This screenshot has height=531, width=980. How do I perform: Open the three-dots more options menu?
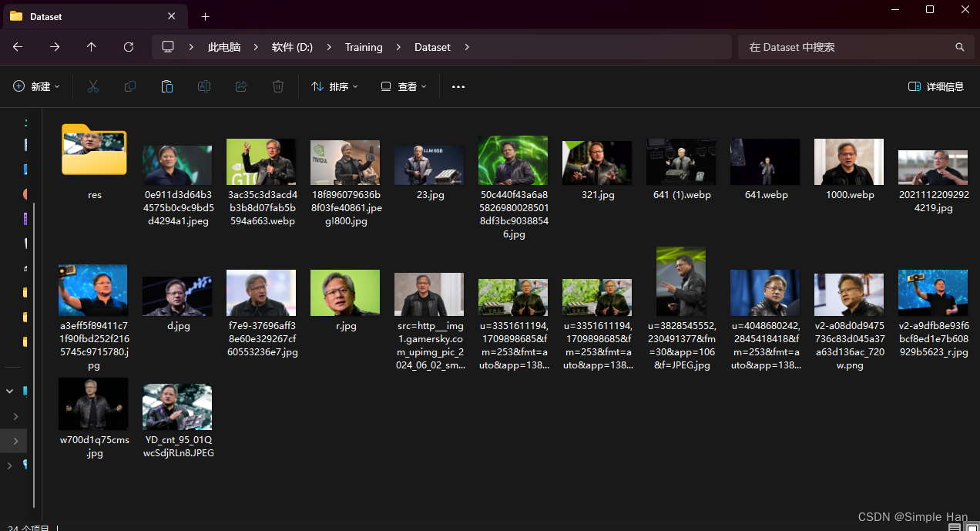458,86
